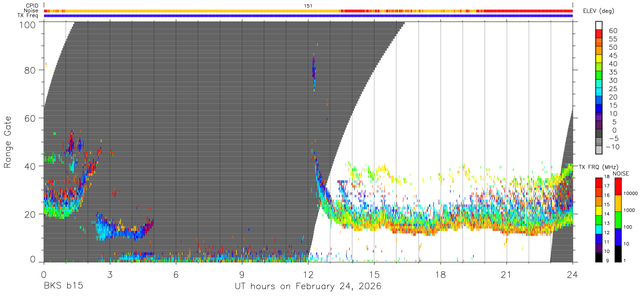Click the 'CPID' label at top left
644x297 pixels.
click(33, 5)
